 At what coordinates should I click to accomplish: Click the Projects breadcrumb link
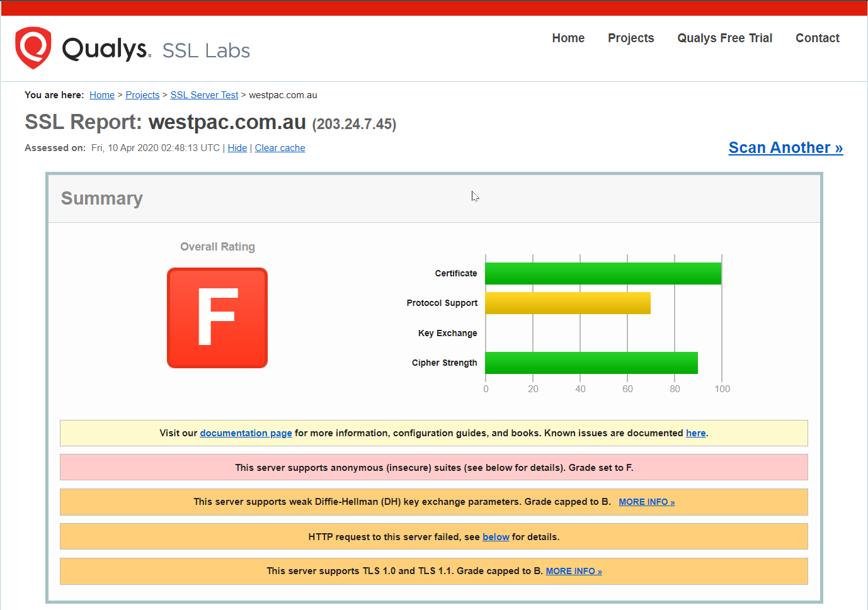[x=142, y=95]
